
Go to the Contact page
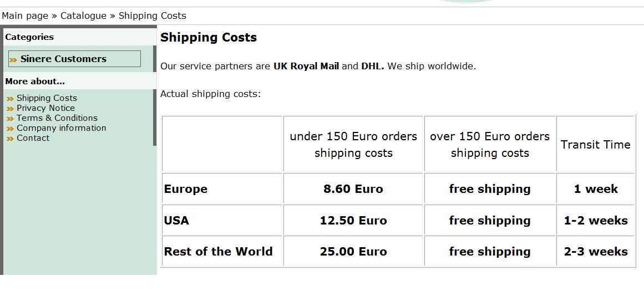click(x=33, y=138)
